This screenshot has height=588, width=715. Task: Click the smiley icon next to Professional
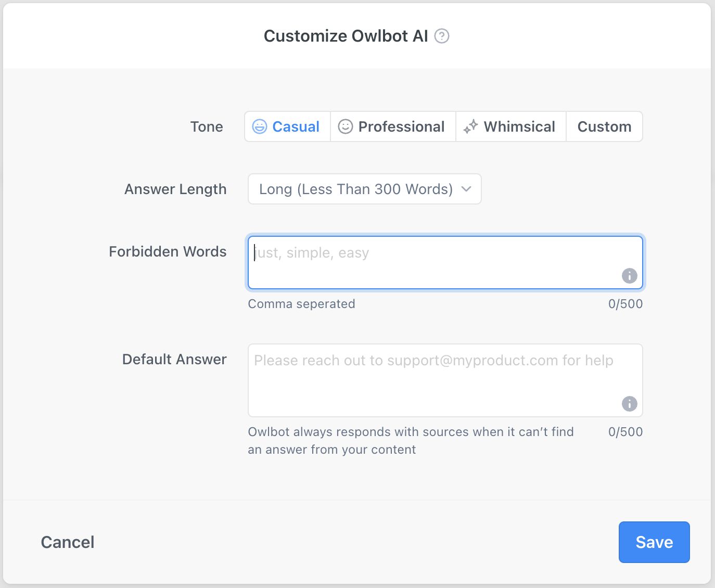346,126
